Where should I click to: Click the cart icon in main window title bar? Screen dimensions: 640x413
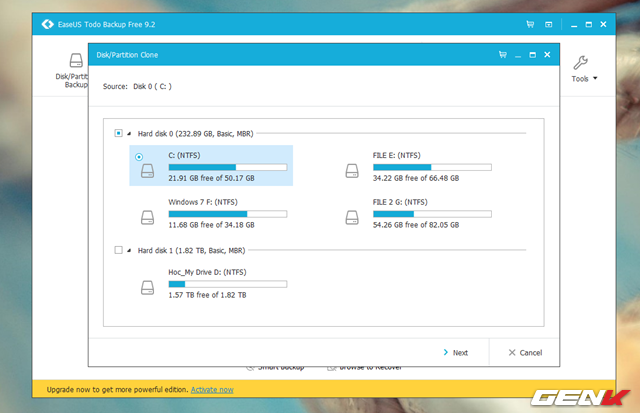530,24
